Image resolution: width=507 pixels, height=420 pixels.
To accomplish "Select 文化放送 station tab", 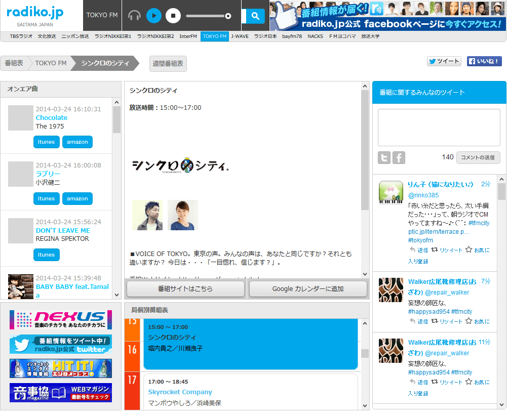I will coord(47,36).
